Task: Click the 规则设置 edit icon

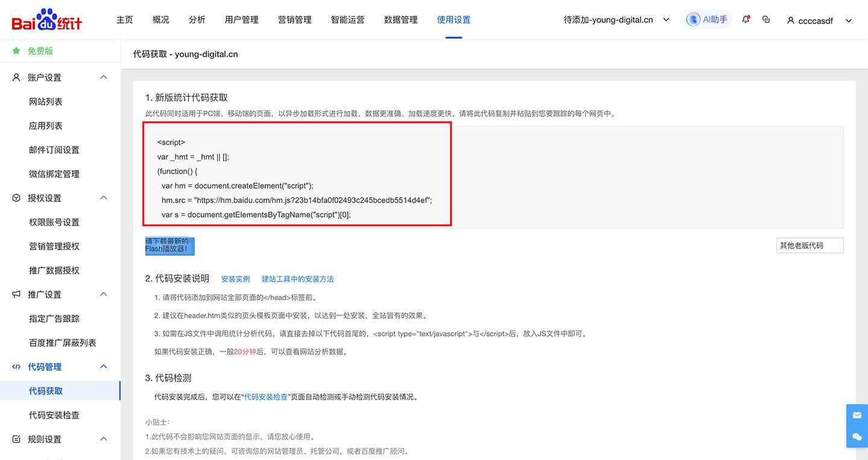Action: click(x=16, y=439)
